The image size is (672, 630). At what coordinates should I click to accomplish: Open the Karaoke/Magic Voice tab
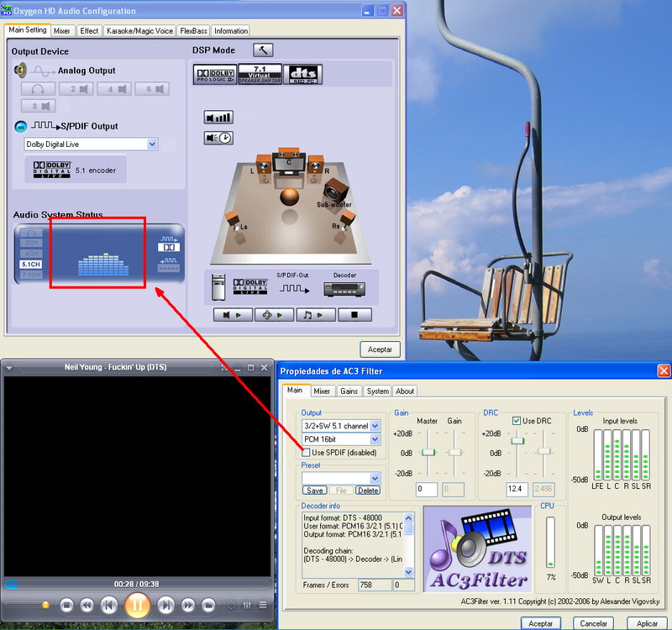(x=139, y=31)
